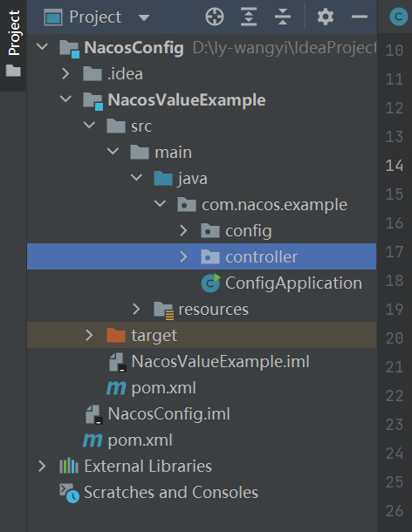Expand the controller package chevron
Screen dimensions: 412x532
click(184, 256)
